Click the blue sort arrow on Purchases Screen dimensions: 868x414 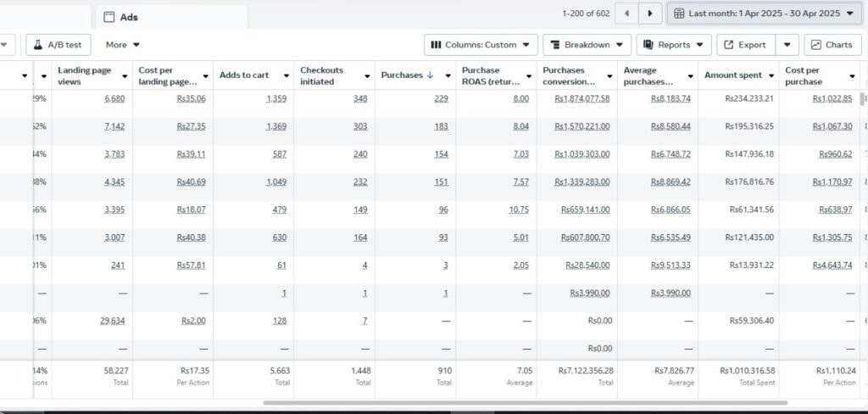430,76
